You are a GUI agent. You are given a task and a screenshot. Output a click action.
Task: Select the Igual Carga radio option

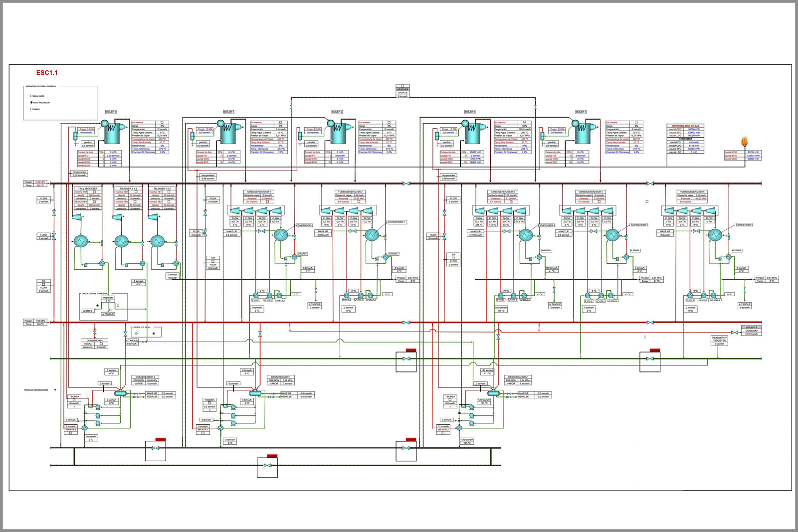pyautogui.click(x=31, y=96)
